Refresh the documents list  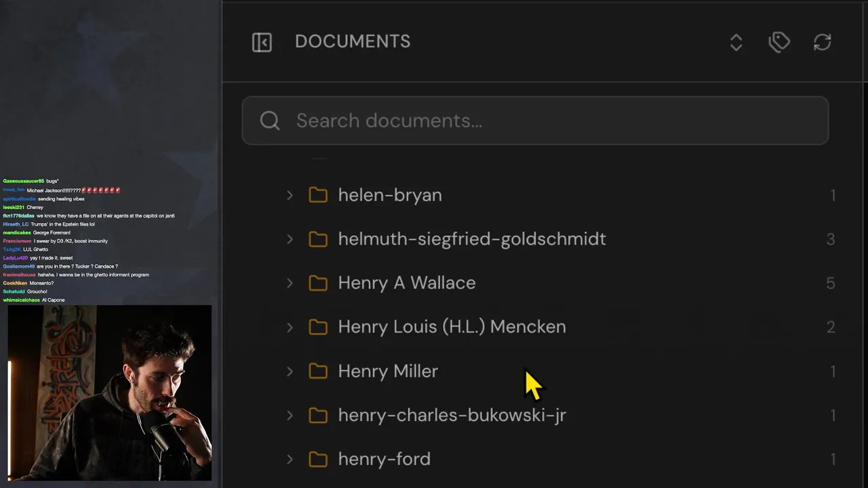(822, 42)
